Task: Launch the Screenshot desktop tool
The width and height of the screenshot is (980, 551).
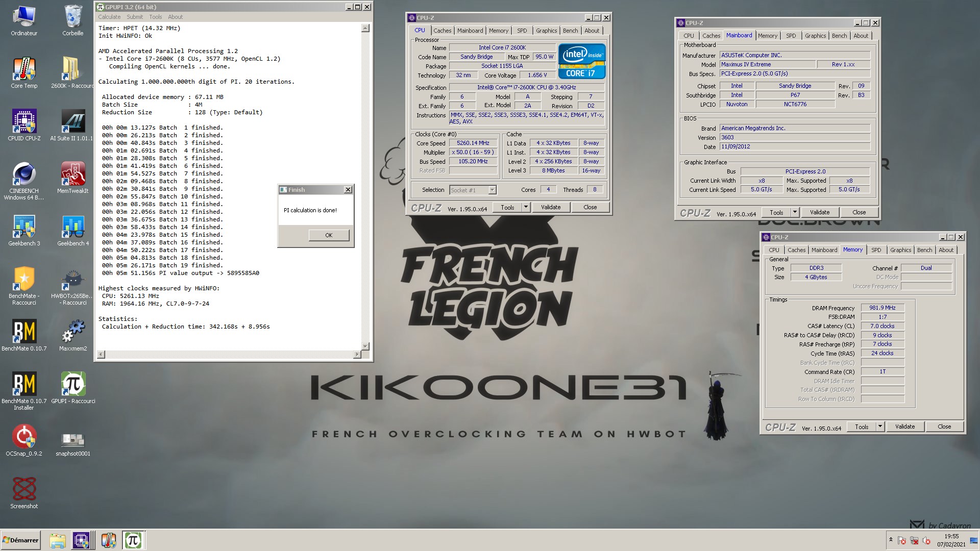Action: 24,493
